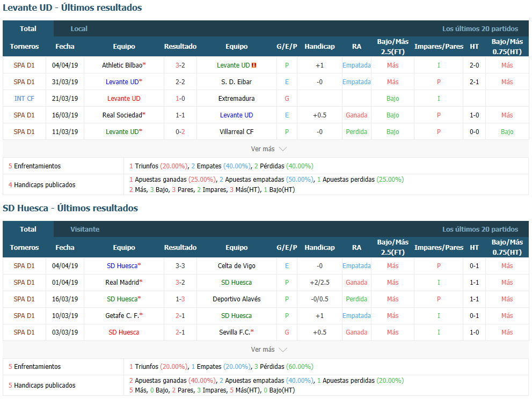Image resolution: width=532 pixels, height=400 pixels.
Task: Click Ganada in the Real Sociedad row
Action: pyautogui.click(x=356, y=115)
